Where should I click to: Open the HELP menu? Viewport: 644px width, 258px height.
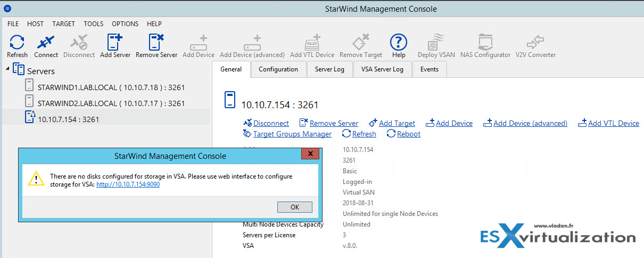tap(154, 24)
